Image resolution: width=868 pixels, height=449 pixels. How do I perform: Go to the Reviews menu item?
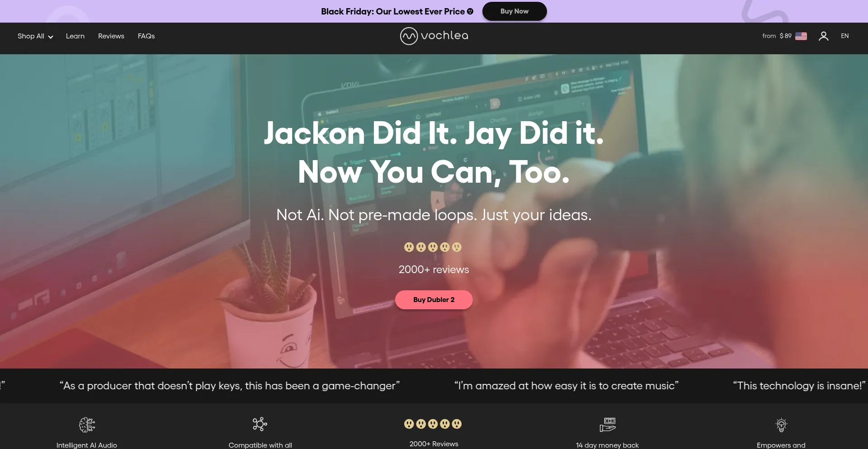pyautogui.click(x=111, y=36)
